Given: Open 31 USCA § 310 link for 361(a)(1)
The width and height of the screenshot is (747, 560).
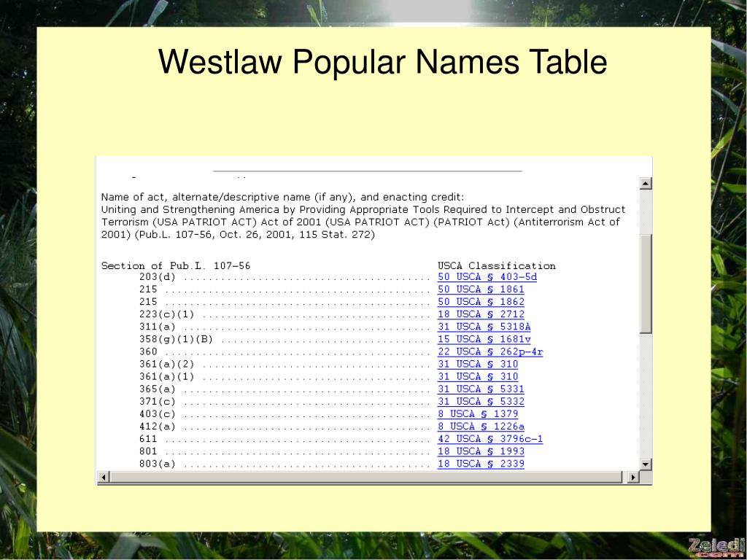Looking at the screenshot, I should point(478,376).
